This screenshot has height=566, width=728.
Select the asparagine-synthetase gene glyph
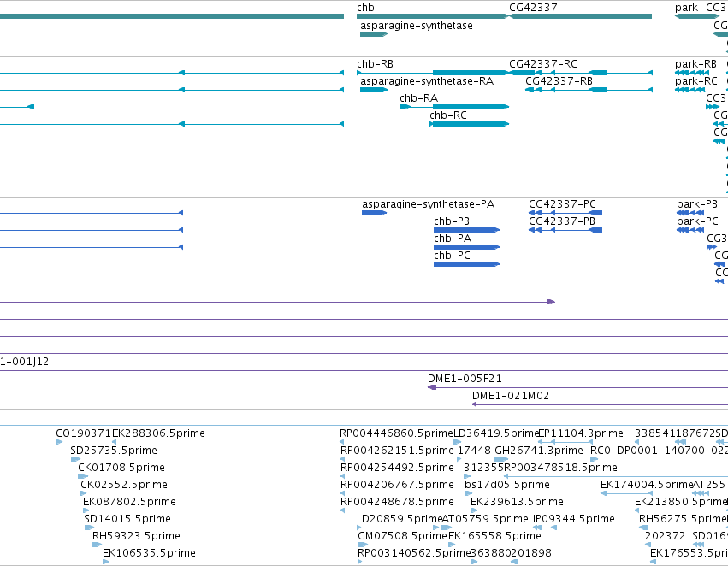tap(374, 34)
